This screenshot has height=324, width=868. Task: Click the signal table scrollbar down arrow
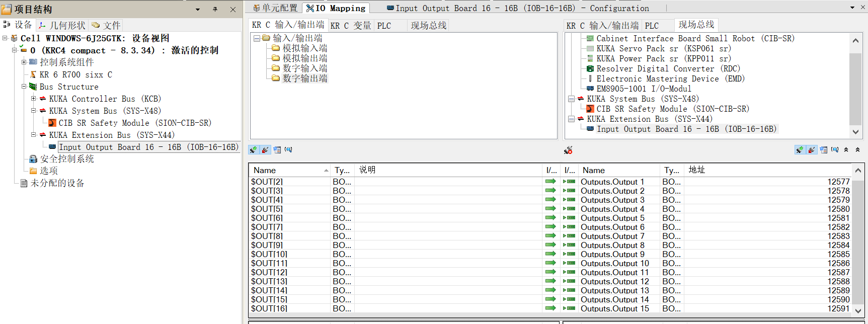(x=858, y=311)
